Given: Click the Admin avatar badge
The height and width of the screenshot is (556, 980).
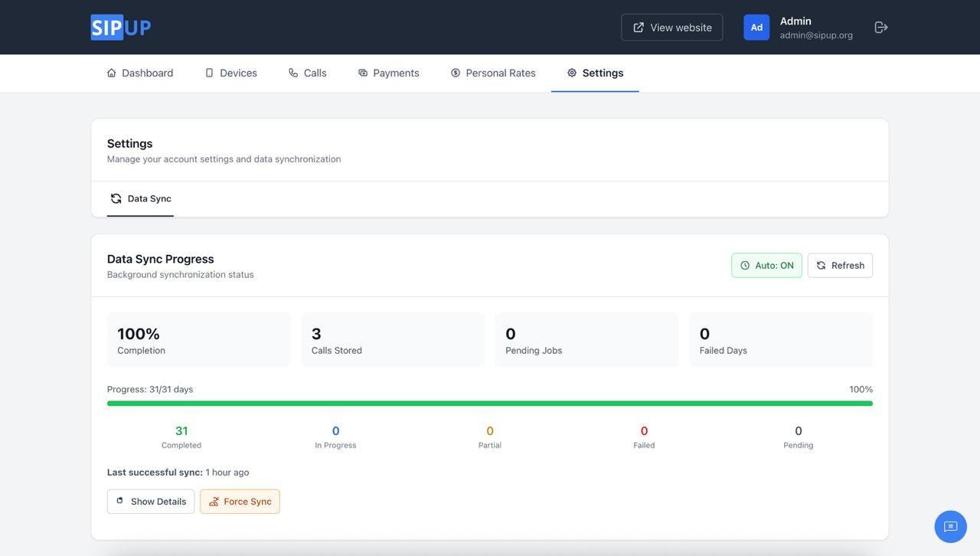Looking at the screenshot, I should coord(756,28).
